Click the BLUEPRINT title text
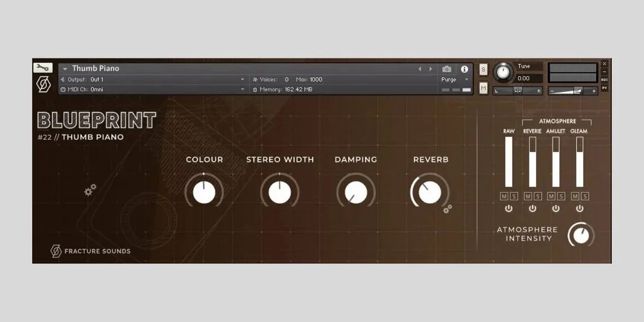Image resolution: width=644 pixels, height=322 pixels. [x=97, y=121]
